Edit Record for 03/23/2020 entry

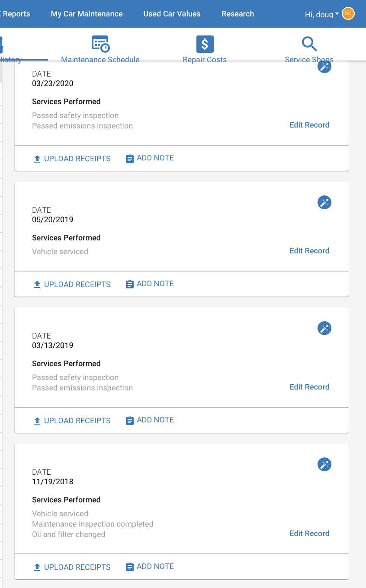309,125
